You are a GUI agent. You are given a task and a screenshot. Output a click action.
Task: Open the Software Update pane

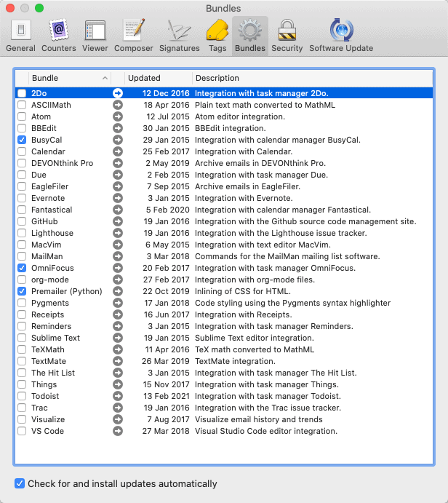point(341,36)
